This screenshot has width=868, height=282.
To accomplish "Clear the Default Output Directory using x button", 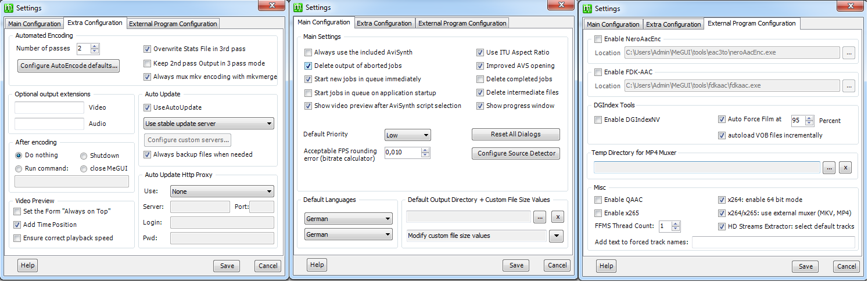I will [x=557, y=217].
